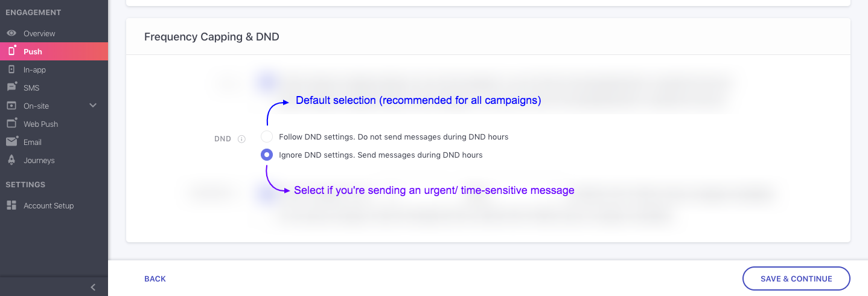
Task: Collapse the sidebar with the left arrow
Action: tap(93, 288)
